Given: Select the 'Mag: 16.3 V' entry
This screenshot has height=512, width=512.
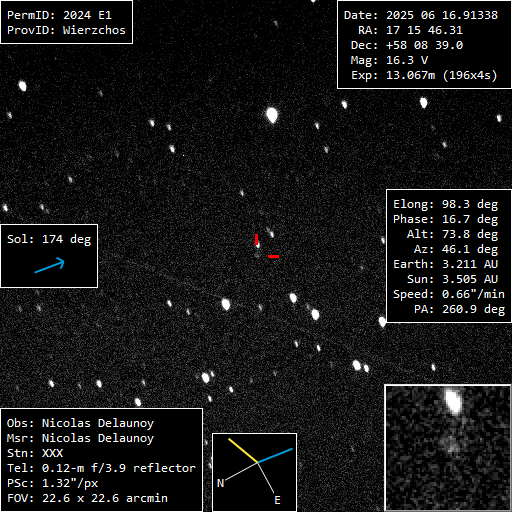Looking at the screenshot, I should coord(389,60).
